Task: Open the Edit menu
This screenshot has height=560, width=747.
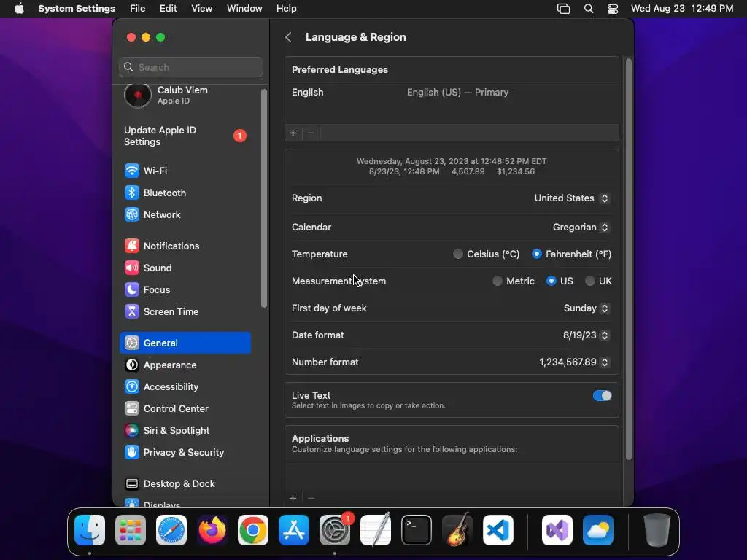Action: pos(169,9)
